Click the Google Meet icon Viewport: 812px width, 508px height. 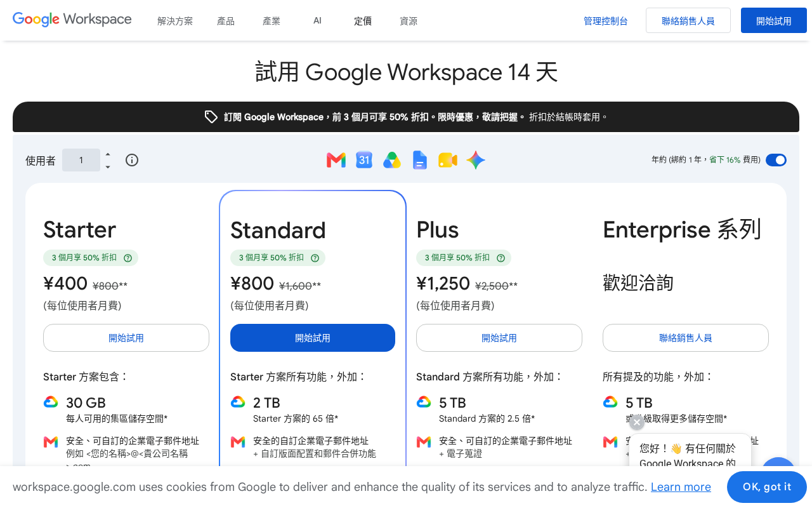click(448, 160)
